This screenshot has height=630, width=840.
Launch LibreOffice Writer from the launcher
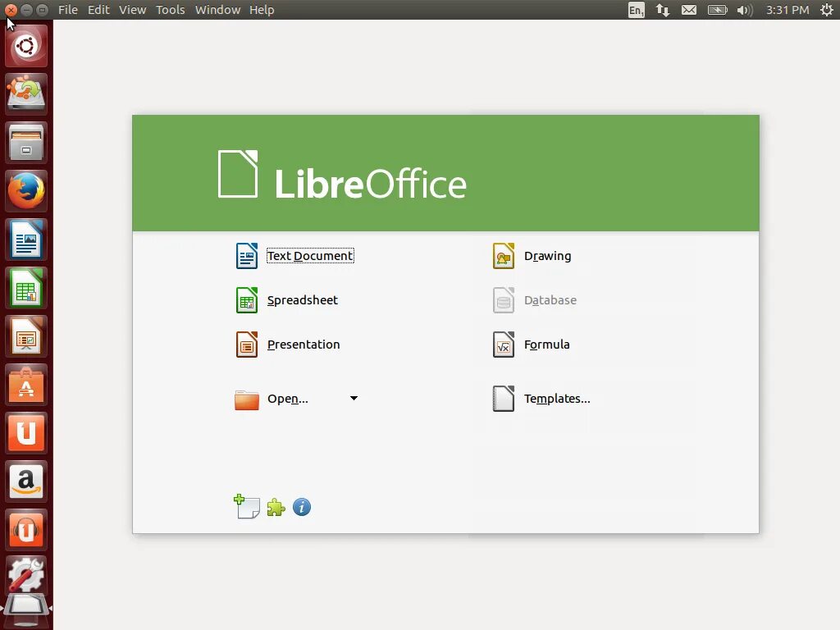(26, 240)
